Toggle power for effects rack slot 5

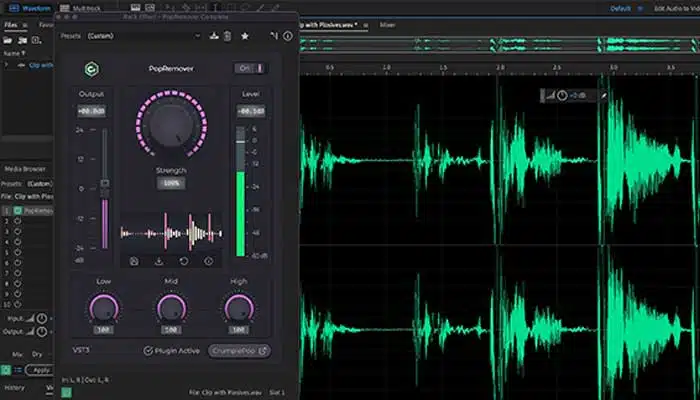tap(18, 253)
